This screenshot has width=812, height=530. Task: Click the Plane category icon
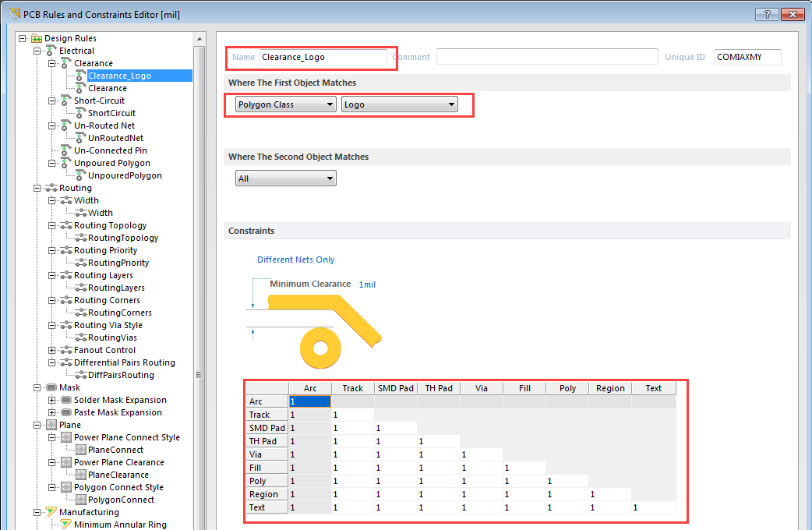coord(51,425)
